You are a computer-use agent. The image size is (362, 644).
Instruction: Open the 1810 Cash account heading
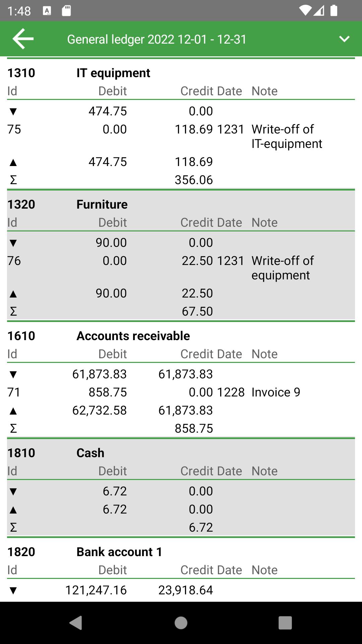pyautogui.click(x=90, y=453)
